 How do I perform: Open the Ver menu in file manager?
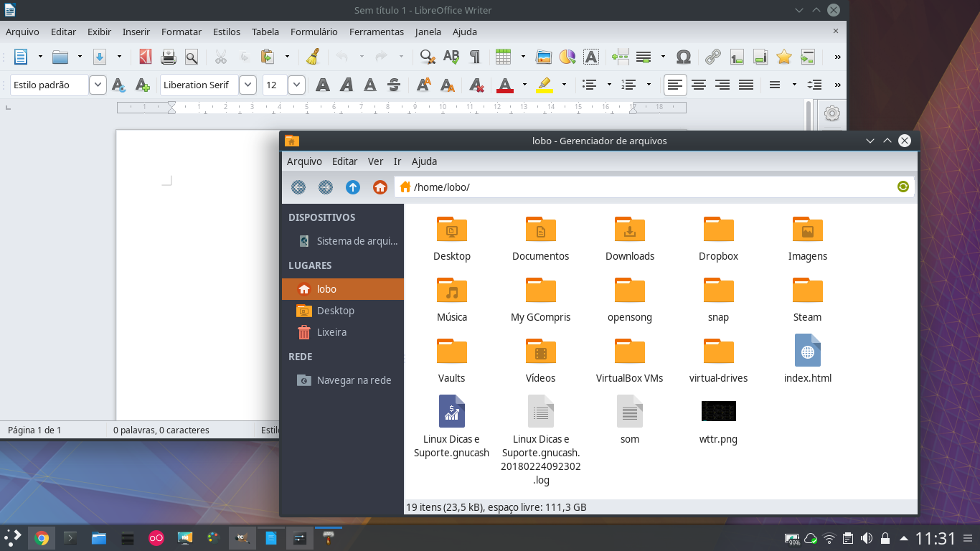375,161
